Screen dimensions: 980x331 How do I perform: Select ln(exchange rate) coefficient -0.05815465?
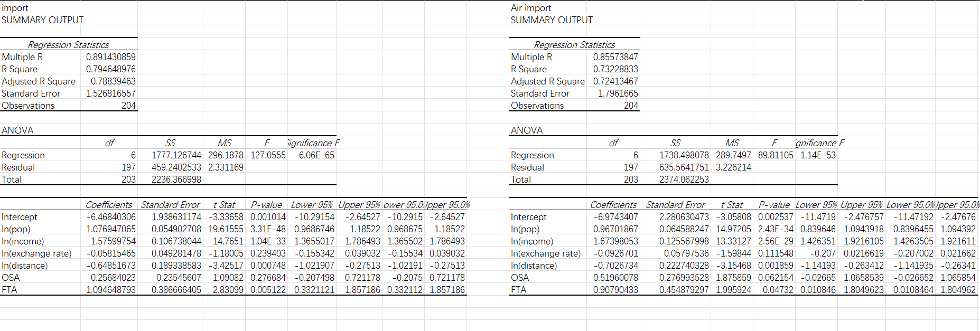tap(111, 253)
